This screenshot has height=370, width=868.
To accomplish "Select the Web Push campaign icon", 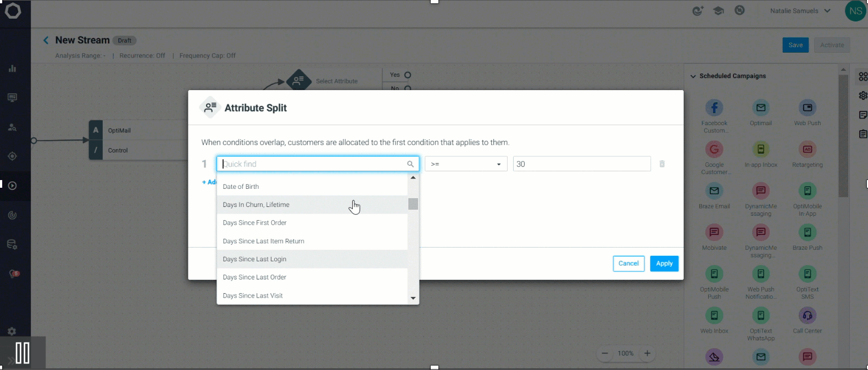I will click(x=808, y=108).
